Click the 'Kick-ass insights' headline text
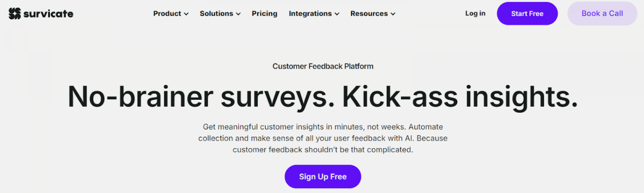644x193 pixels. pyautogui.click(x=460, y=96)
